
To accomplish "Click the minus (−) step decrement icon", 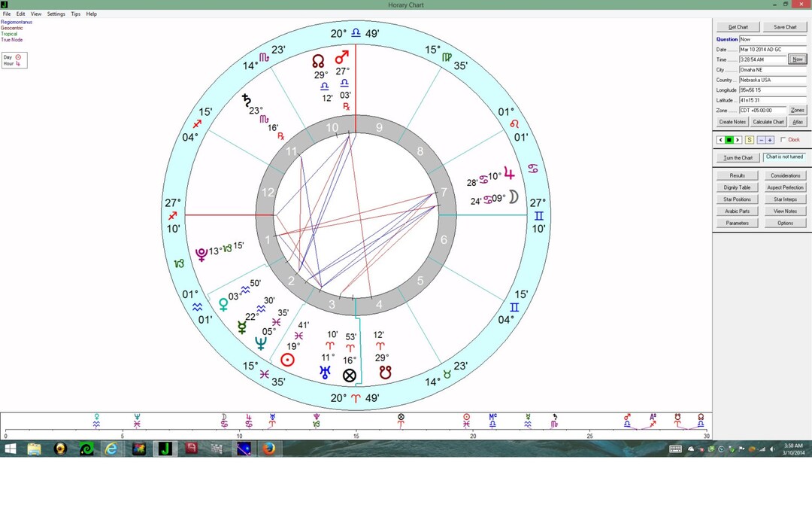I will tap(762, 139).
